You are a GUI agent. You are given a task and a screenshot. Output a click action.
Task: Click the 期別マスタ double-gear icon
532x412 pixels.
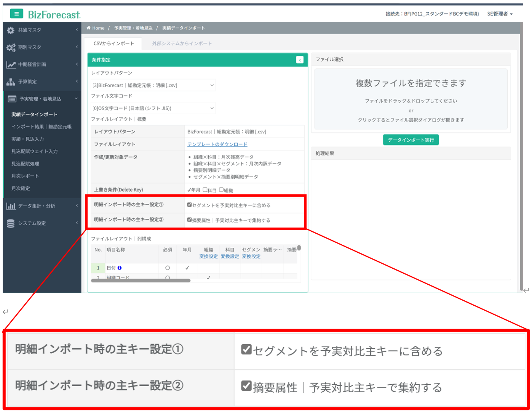pyautogui.click(x=11, y=47)
